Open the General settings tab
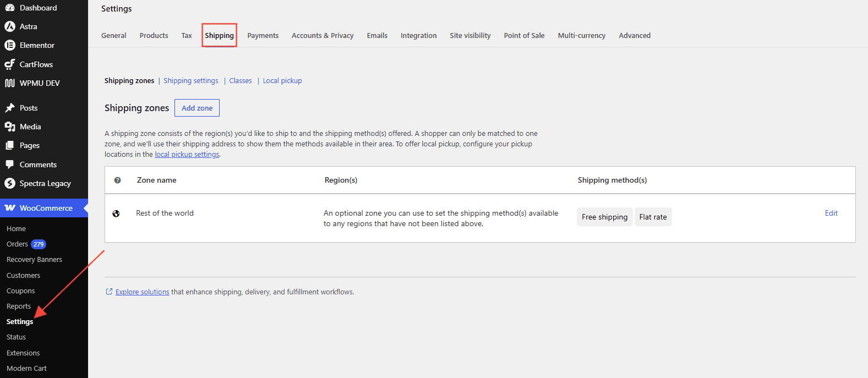The image size is (868, 378). [x=114, y=35]
